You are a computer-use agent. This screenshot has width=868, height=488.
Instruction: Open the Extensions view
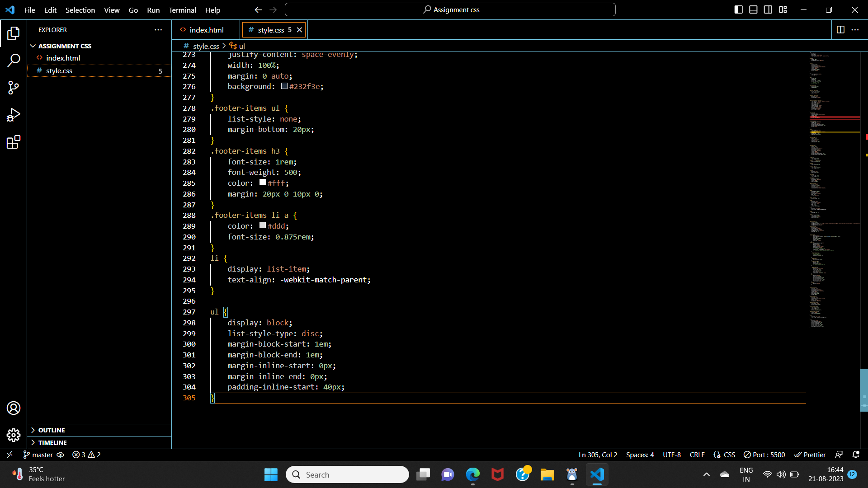(14, 142)
